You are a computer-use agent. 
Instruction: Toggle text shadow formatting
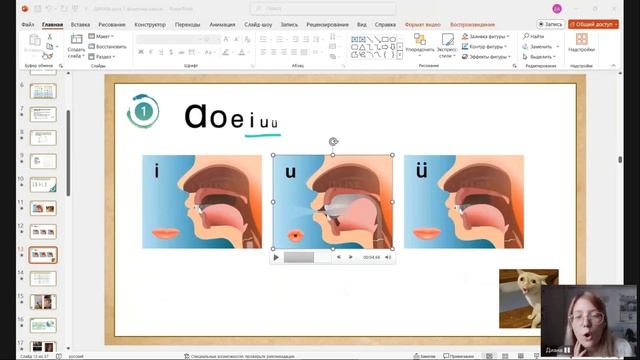point(171,52)
